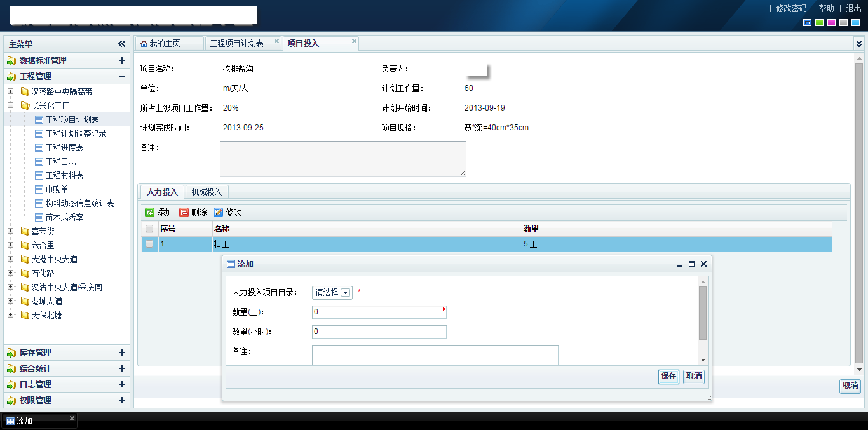Check the select-all header checkbox
Image resolution: width=868 pixels, height=430 pixels.
click(149, 229)
